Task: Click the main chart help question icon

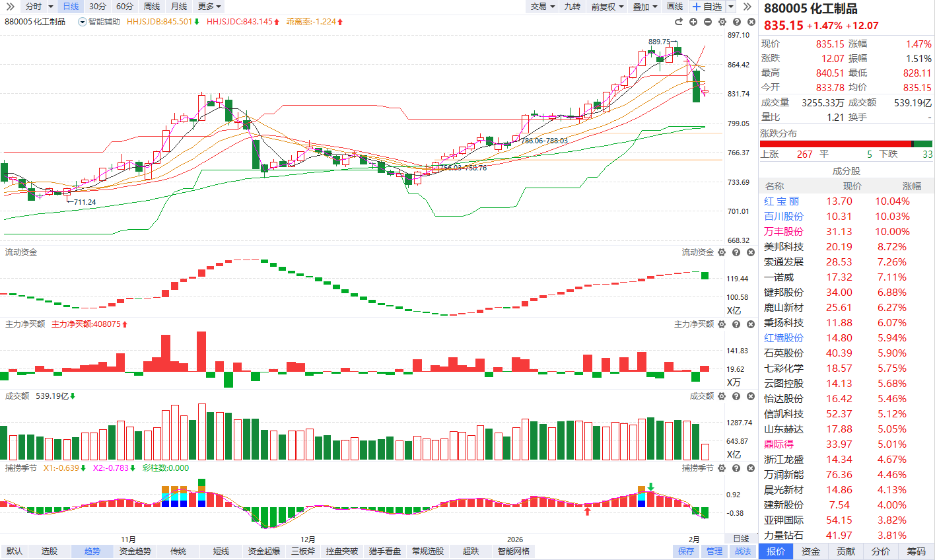Action: point(736,22)
